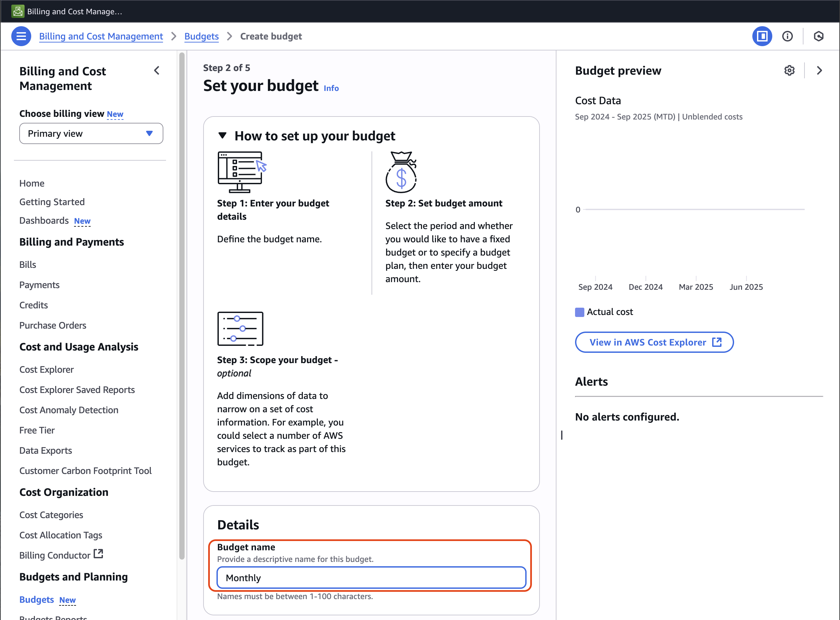This screenshot has width=840, height=620.
Task: Go to Bills in the sidebar
Action: pyautogui.click(x=28, y=265)
